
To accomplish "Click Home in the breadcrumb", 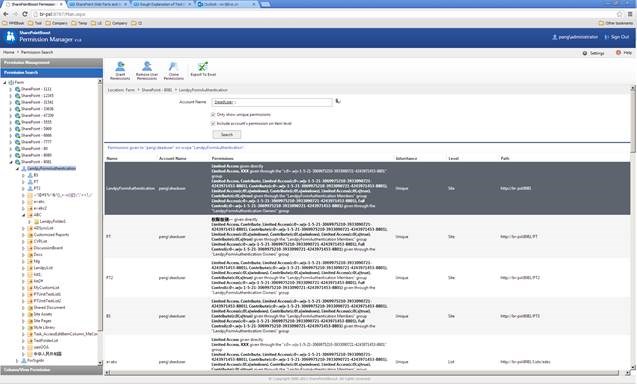I will click(9, 52).
